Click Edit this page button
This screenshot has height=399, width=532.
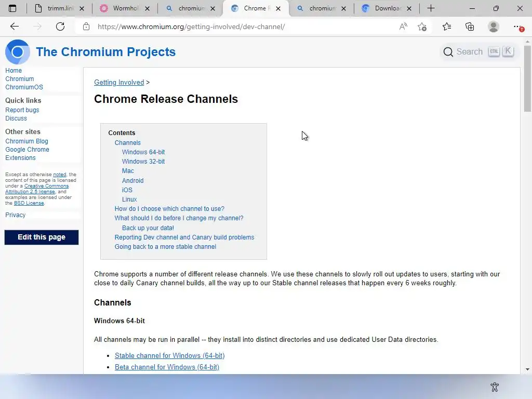(x=42, y=237)
